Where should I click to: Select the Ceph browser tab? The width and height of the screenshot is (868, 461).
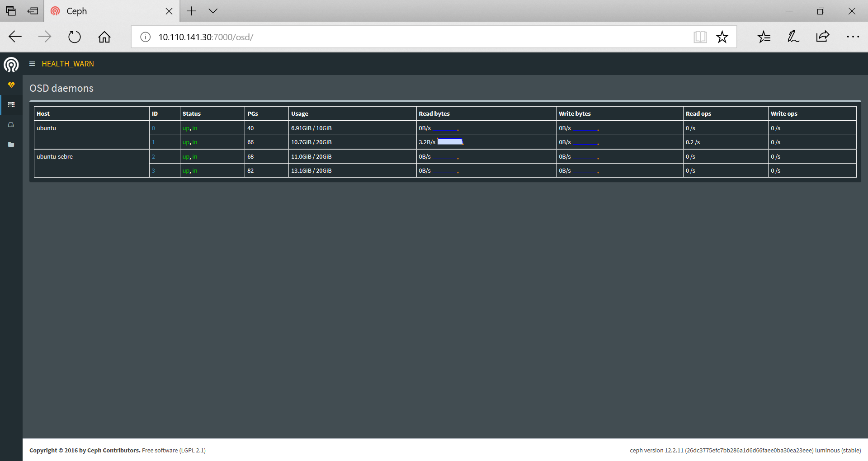pyautogui.click(x=90, y=11)
